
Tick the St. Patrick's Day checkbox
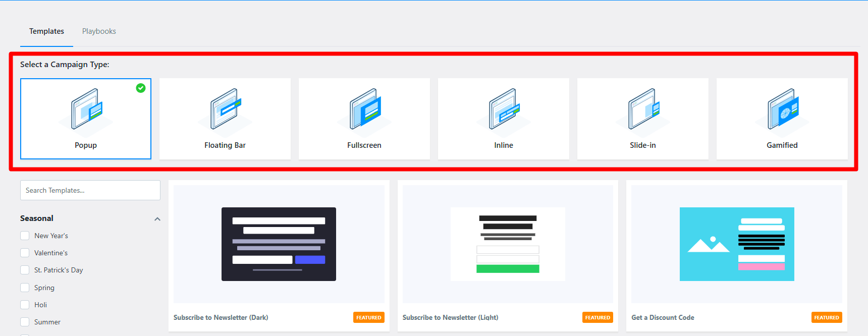pyautogui.click(x=25, y=270)
